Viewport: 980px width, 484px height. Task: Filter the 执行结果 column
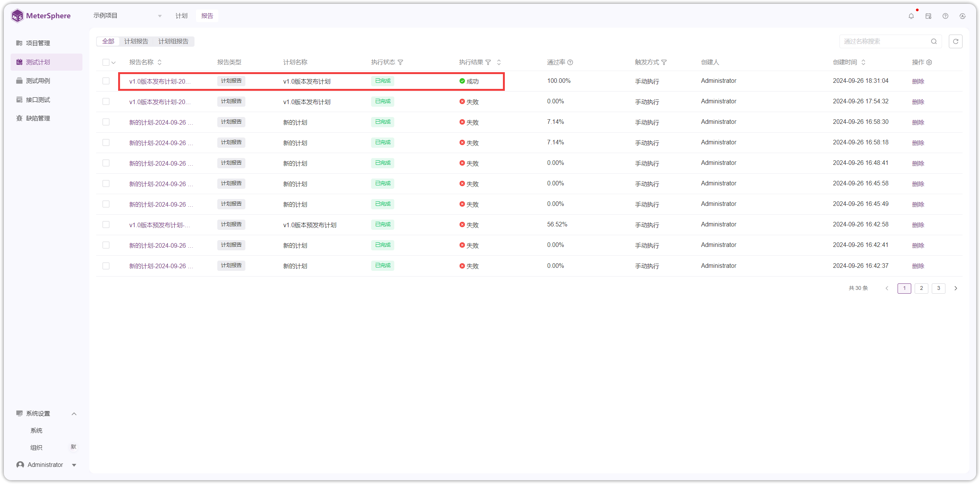coord(488,62)
